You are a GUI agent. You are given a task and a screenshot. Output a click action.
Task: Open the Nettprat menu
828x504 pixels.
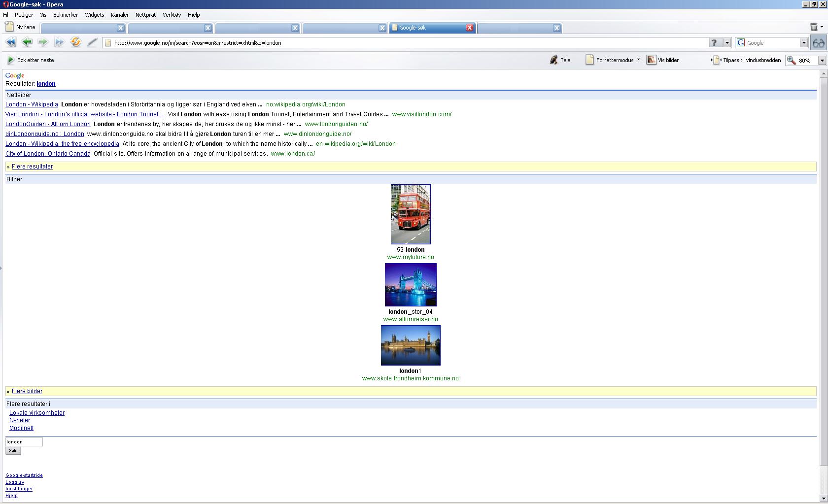[145, 15]
